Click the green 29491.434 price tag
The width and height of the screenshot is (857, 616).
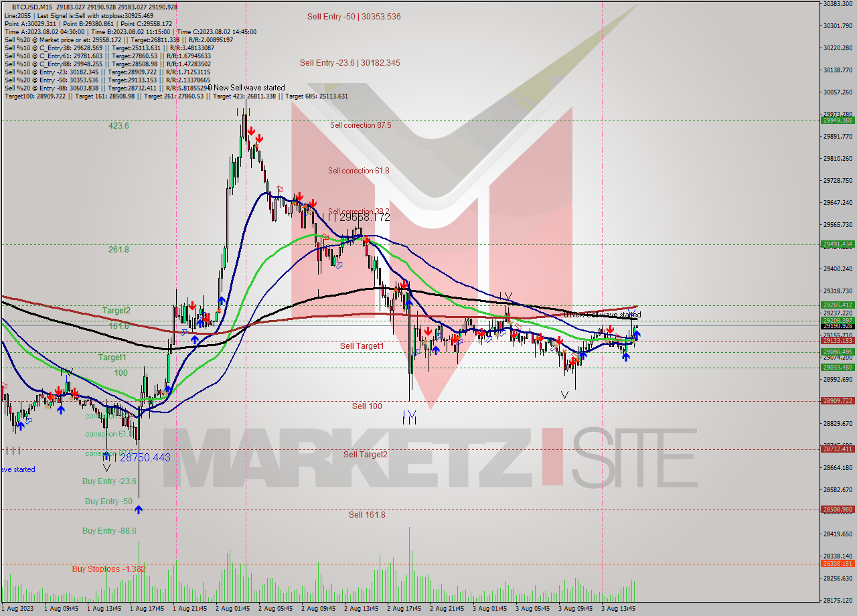[x=837, y=244]
